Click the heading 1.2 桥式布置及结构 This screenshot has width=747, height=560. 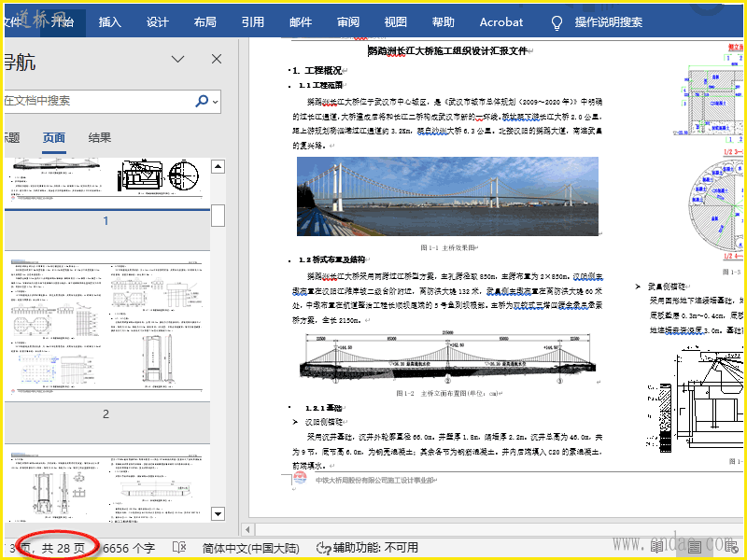[331, 260]
